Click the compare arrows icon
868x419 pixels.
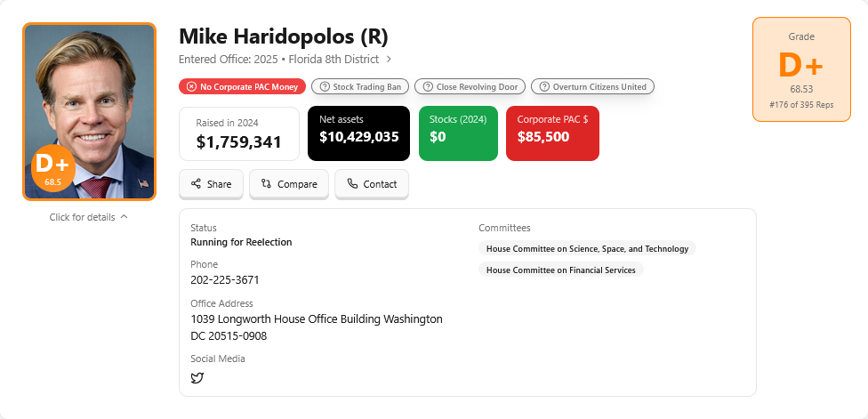(266, 184)
